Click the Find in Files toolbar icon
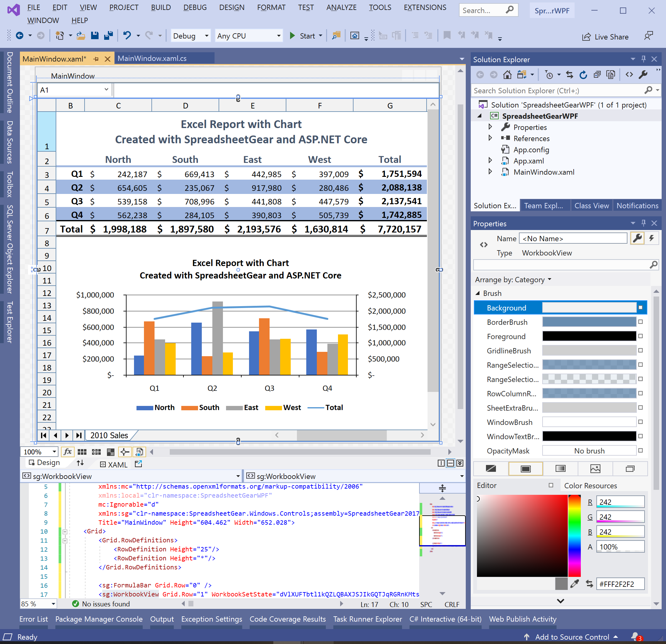This screenshot has width=666, height=644. coord(336,36)
